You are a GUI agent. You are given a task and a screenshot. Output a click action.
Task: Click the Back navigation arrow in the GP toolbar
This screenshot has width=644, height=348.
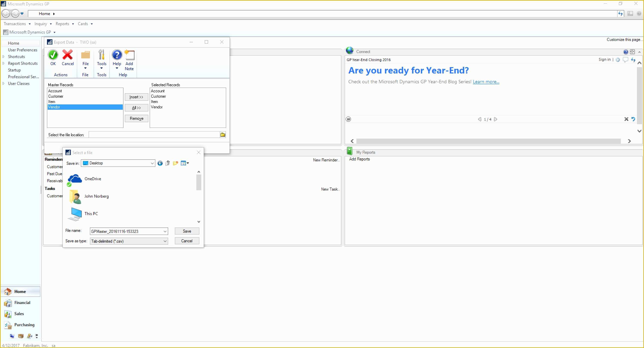[6, 14]
